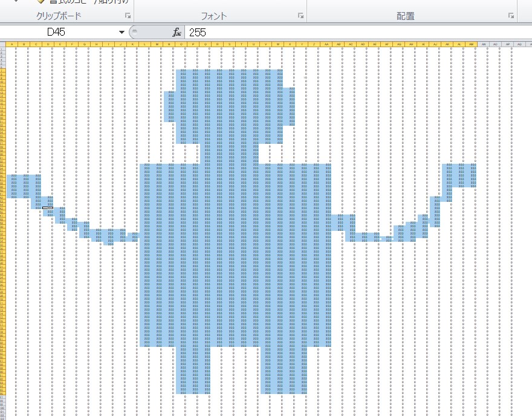
Task: Select column P header
Action: [x=193, y=44]
